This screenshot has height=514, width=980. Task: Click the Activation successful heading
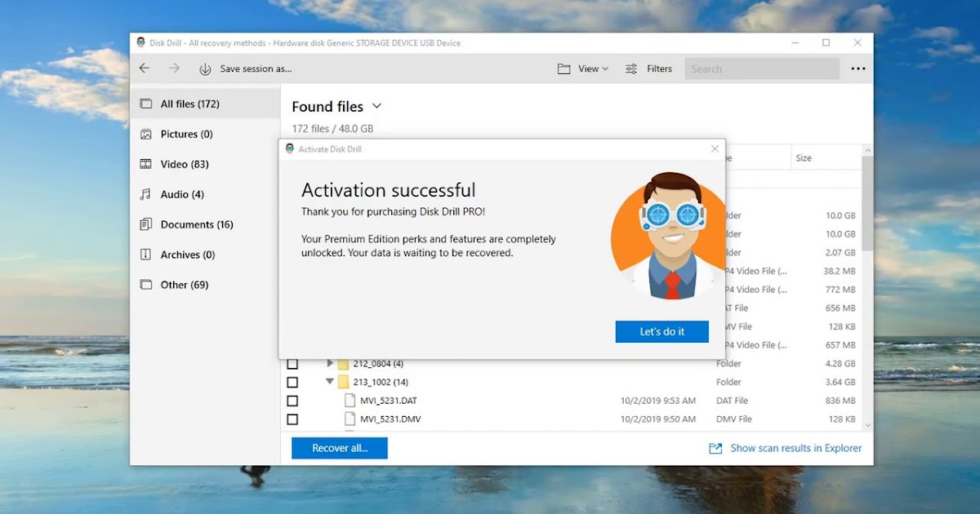click(x=388, y=190)
